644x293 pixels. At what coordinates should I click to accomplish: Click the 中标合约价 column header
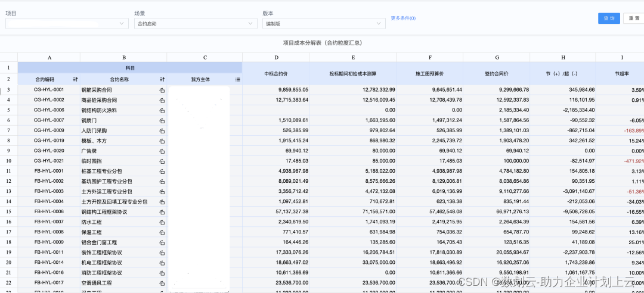(276, 74)
